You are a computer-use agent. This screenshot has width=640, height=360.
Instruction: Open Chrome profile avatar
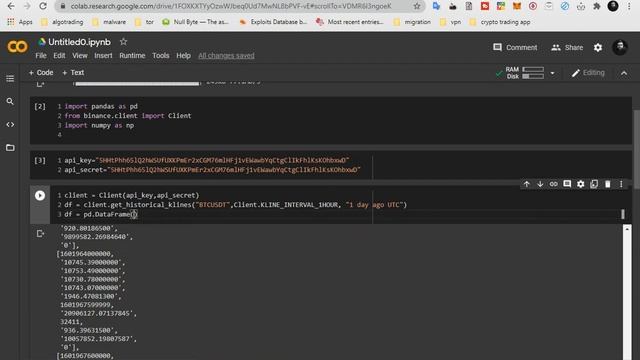coord(613,6)
